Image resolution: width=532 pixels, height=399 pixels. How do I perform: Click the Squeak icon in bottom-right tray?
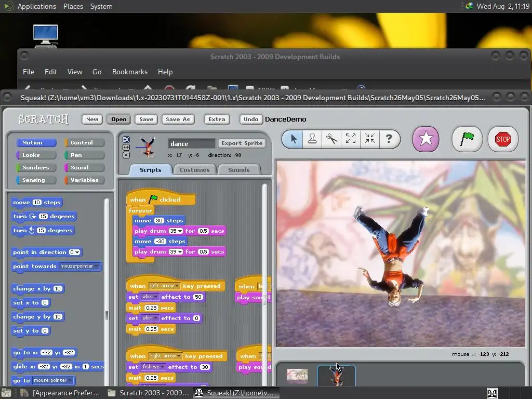coord(493,393)
